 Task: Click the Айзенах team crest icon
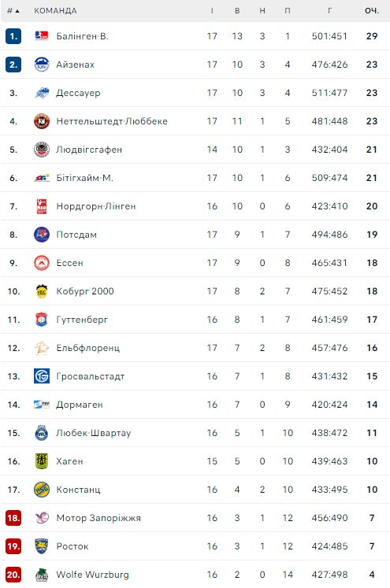tap(41, 65)
